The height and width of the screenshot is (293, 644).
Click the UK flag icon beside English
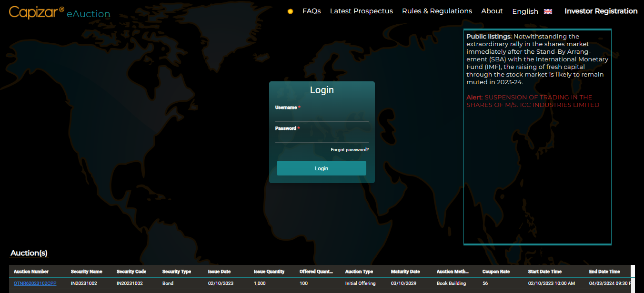click(547, 11)
